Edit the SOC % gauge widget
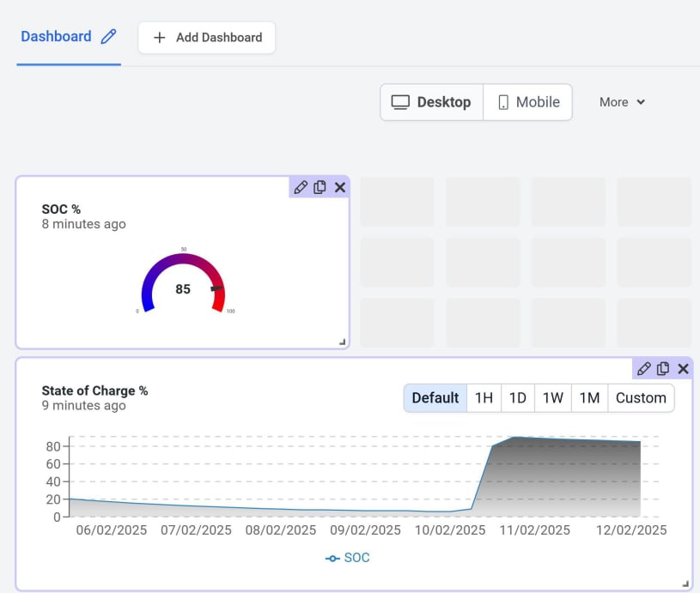 click(301, 187)
